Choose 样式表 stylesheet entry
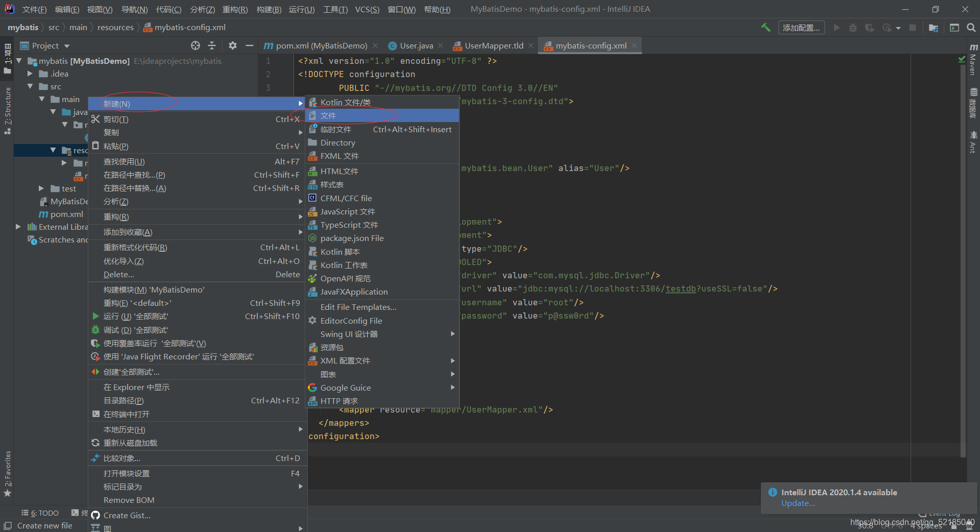 [x=382, y=184]
